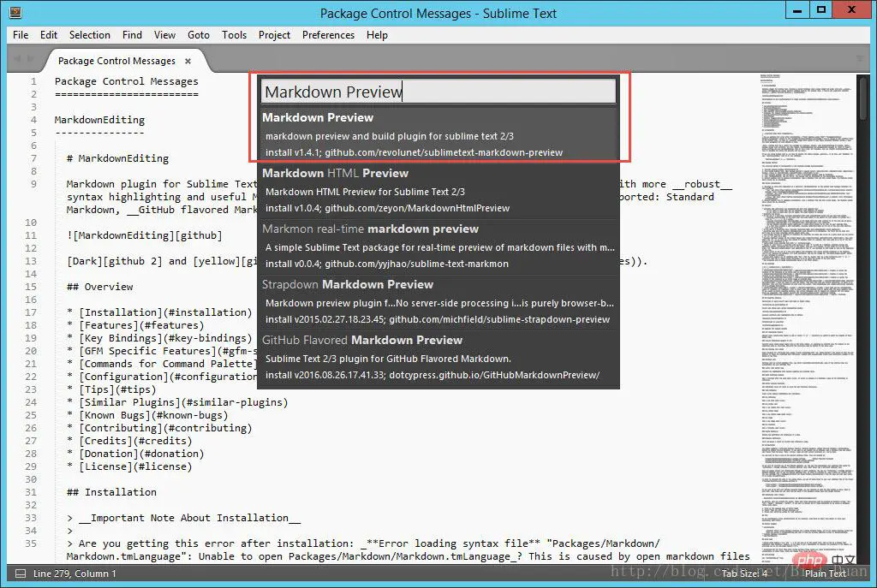Image resolution: width=877 pixels, height=588 pixels.
Task: Click the previous tab arrow in tab bar
Action: click(x=17, y=59)
